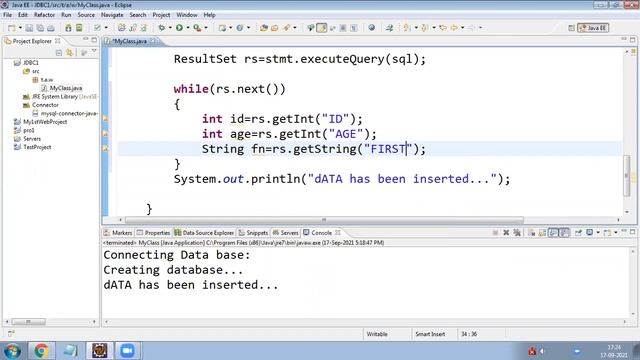Minimize the Project Explorer panel
This screenshot has height=360, width=640.
(85, 40)
